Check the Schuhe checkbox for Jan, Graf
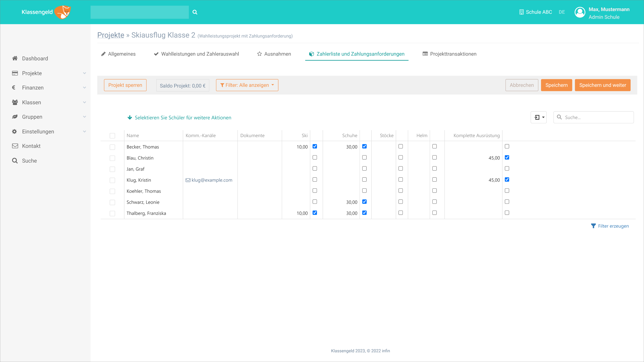 click(364, 168)
